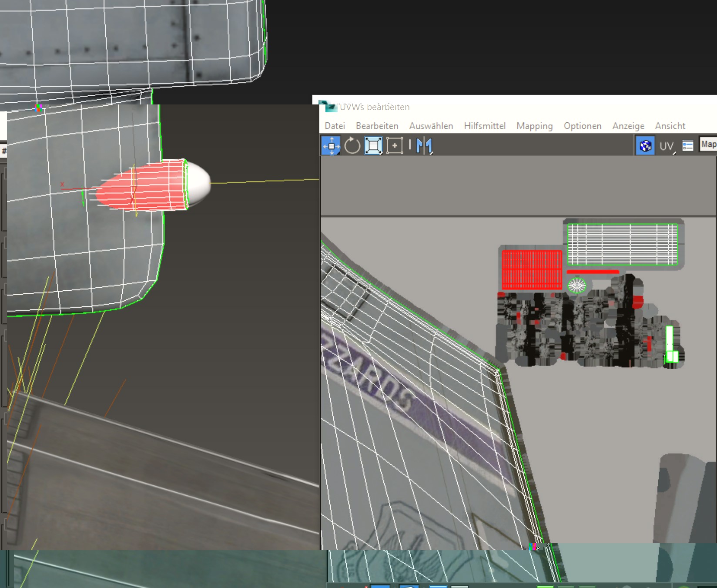Choose the Scale tool
717x588 pixels.
click(x=373, y=146)
